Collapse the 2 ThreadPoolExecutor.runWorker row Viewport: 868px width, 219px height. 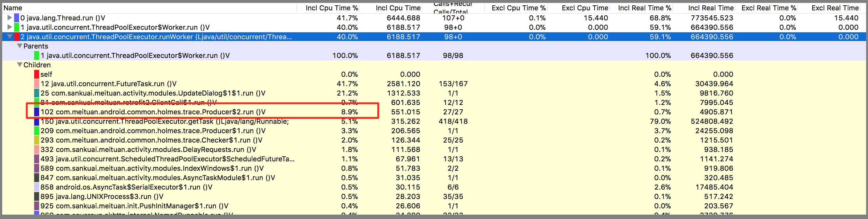click(9, 36)
